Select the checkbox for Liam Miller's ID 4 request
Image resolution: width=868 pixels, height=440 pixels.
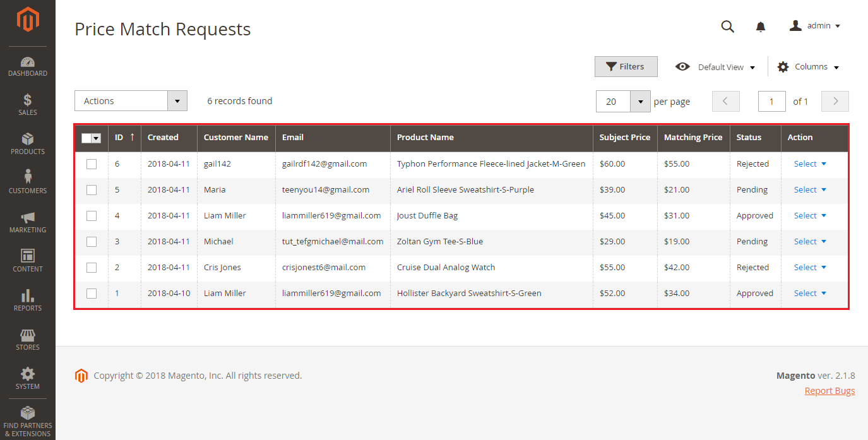92,215
